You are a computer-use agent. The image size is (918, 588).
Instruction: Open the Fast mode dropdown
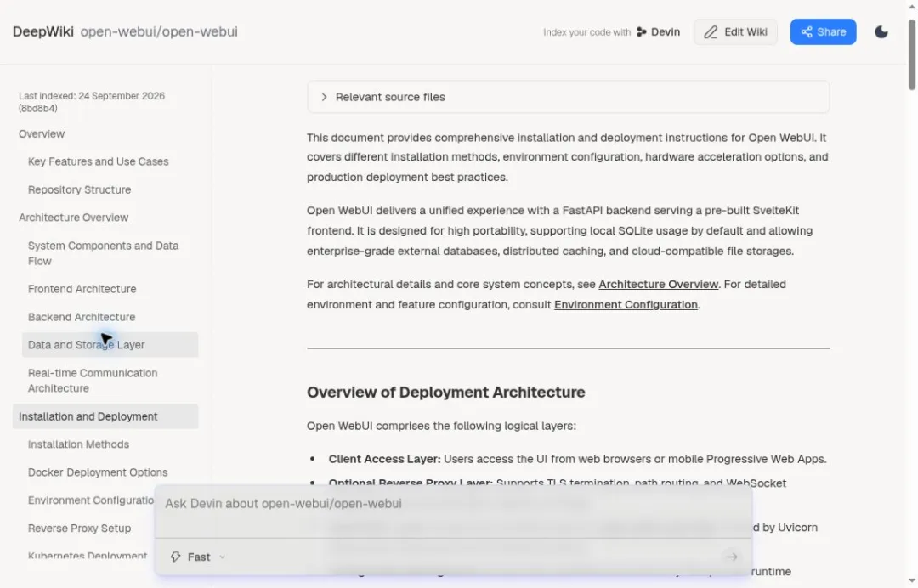click(198, 557)
